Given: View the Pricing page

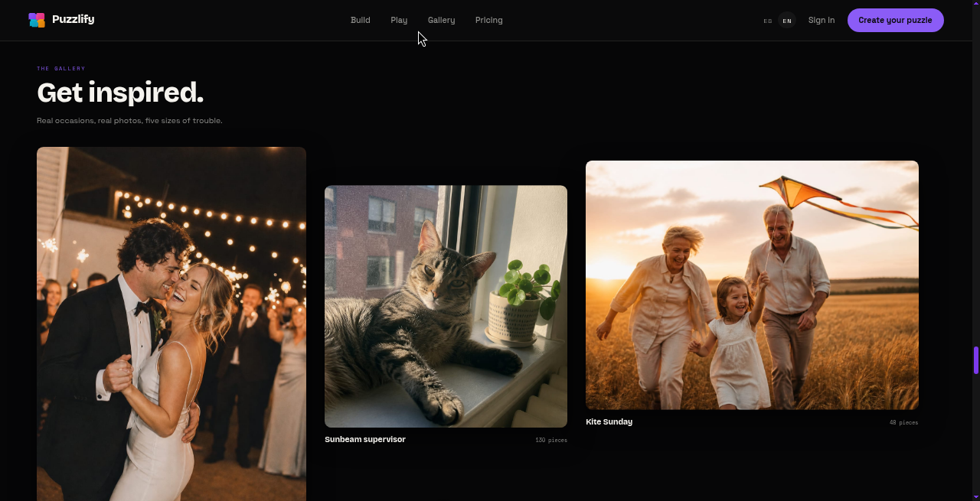Looking at the screenshot, I should point(489,20).
